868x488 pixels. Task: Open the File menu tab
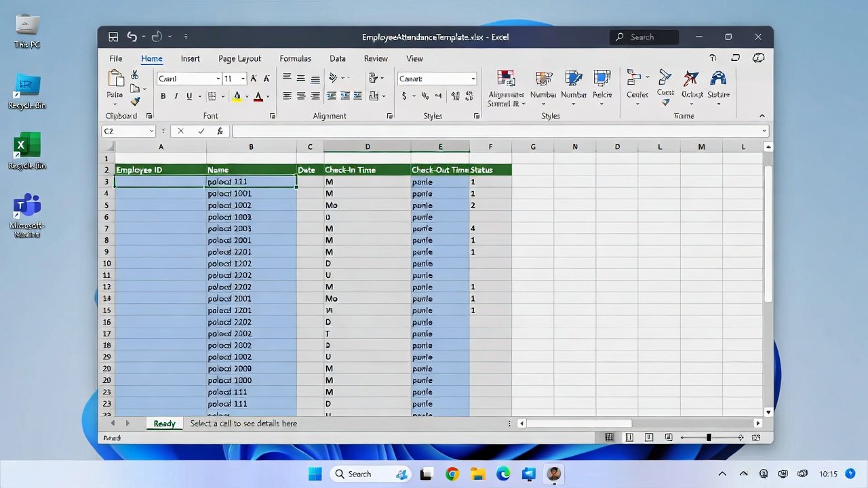point(116,59)
